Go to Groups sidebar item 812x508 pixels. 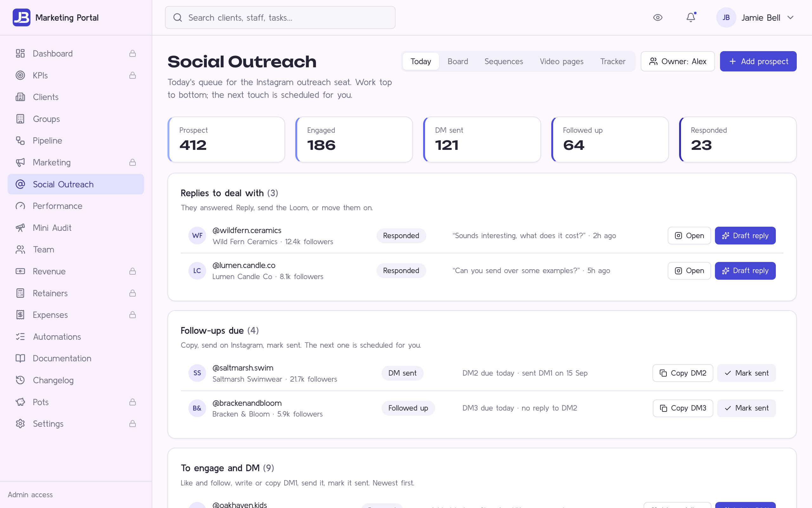point(76,119)
